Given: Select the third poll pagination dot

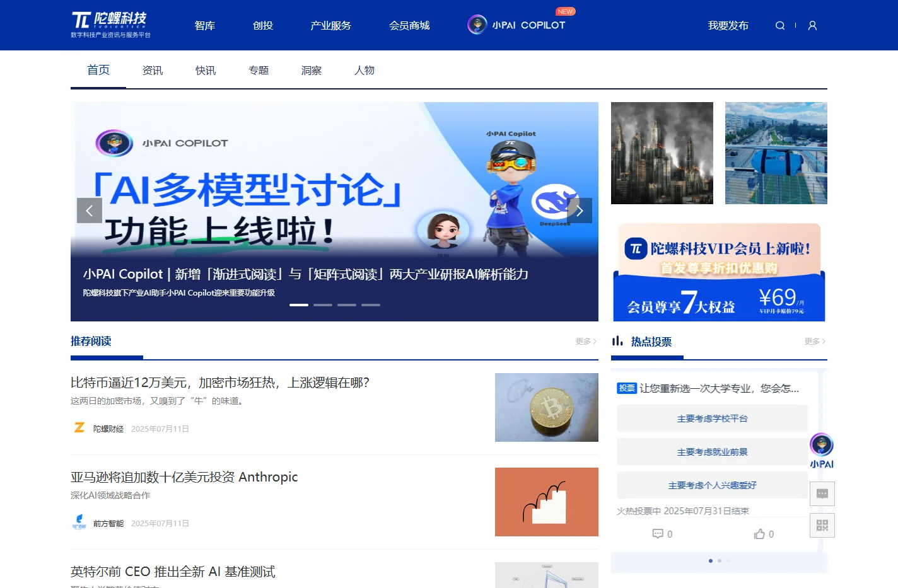Looking at the screenshot, I should tap(728, 561).
